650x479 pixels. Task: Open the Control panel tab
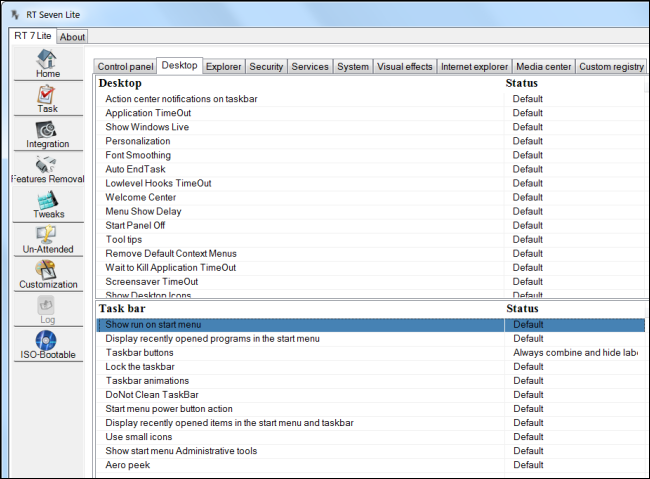pos(125,66)
